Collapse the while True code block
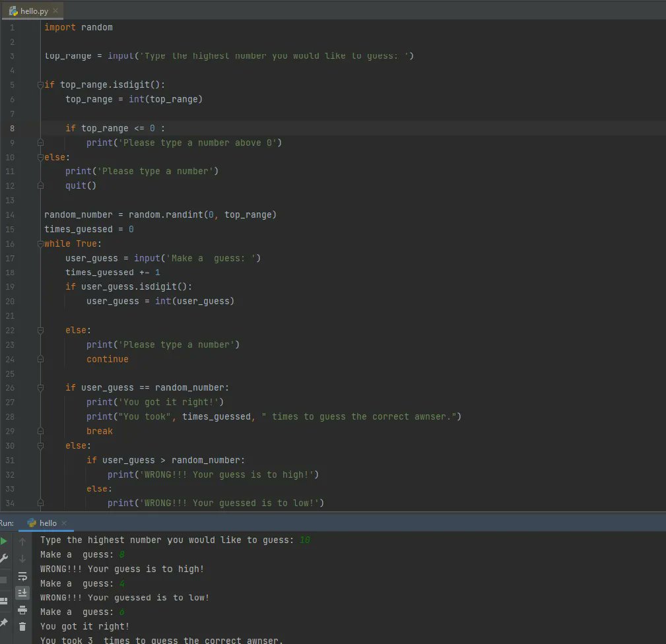Viewport: 666px width, 644px height. 40,243
